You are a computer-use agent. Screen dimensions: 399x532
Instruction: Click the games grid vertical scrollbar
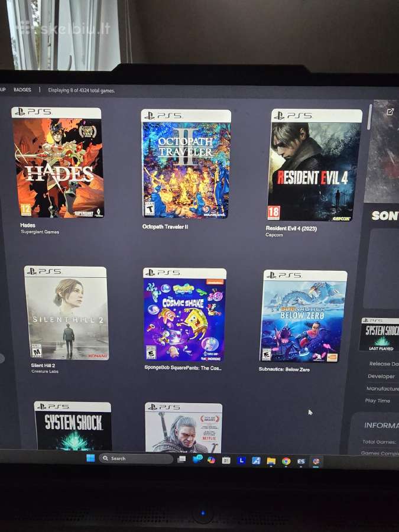click(370, 117)
